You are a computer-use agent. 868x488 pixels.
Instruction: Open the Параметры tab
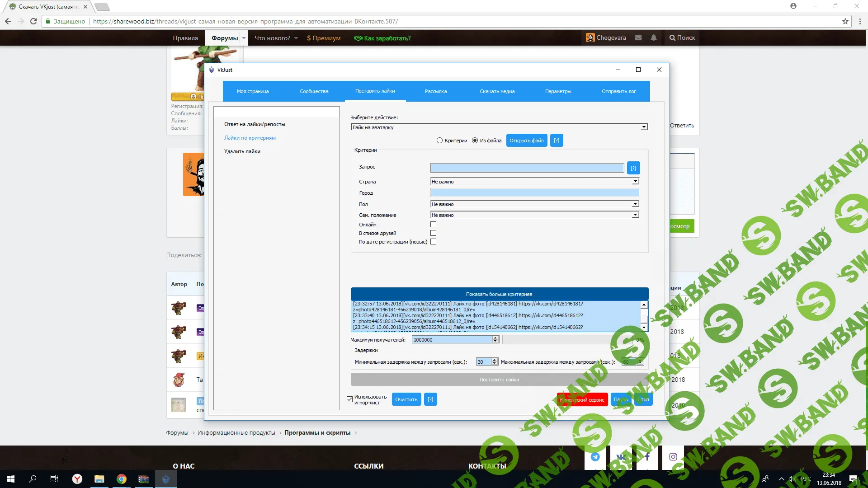pos(558,91)
